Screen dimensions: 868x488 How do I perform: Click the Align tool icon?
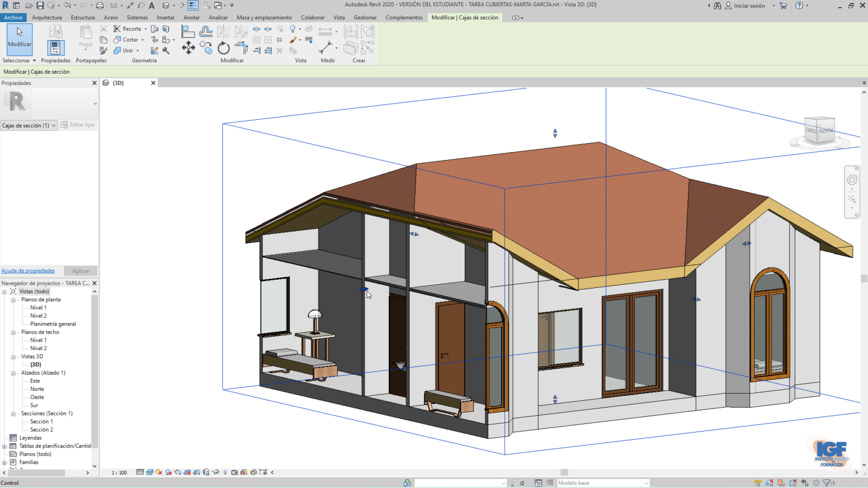(x=188, y=31)
